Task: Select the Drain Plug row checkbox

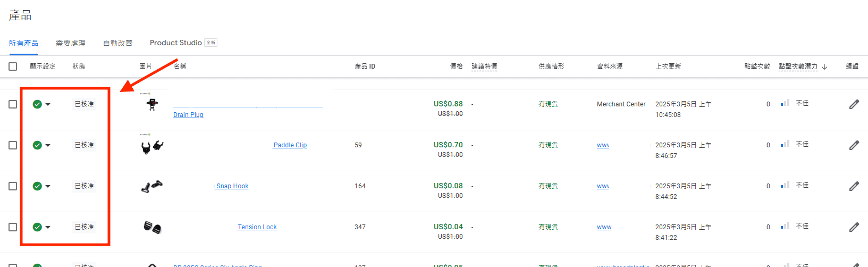Action: click(x=13, y=104)
